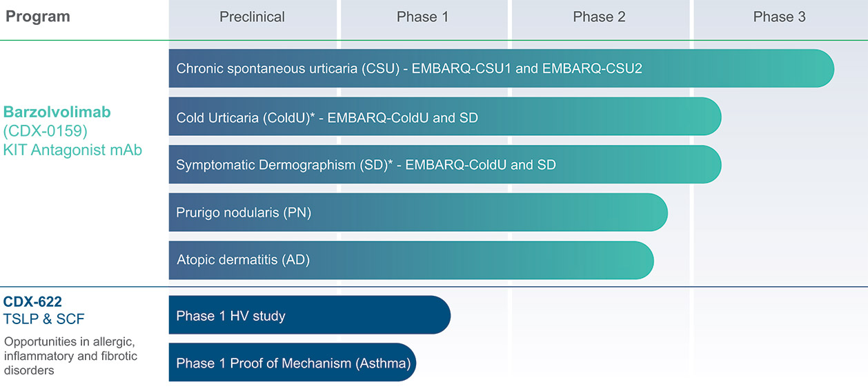Click the Prurigo nodularis (PN) bar

point(418,212)
